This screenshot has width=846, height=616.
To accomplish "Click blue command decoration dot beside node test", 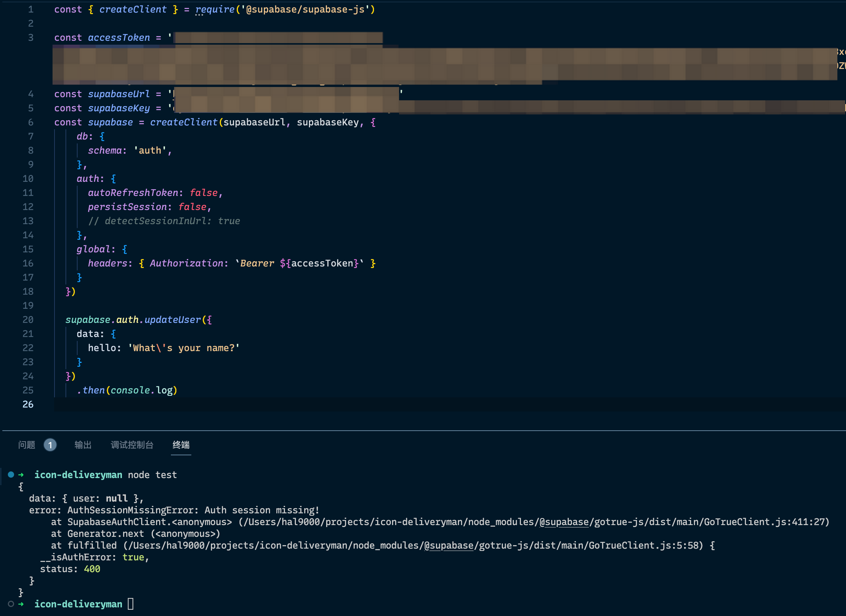I will (x=11, y=475).
